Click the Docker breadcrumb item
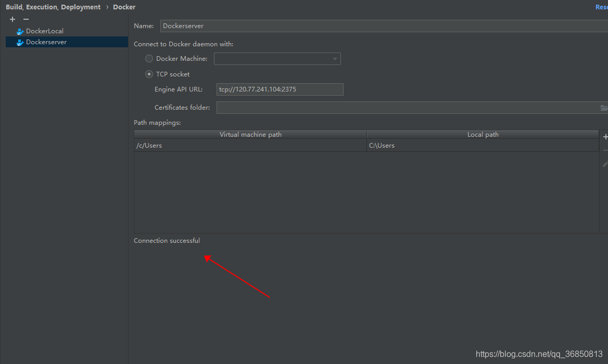This screenshot has height=364, width=608. point(124,7)
